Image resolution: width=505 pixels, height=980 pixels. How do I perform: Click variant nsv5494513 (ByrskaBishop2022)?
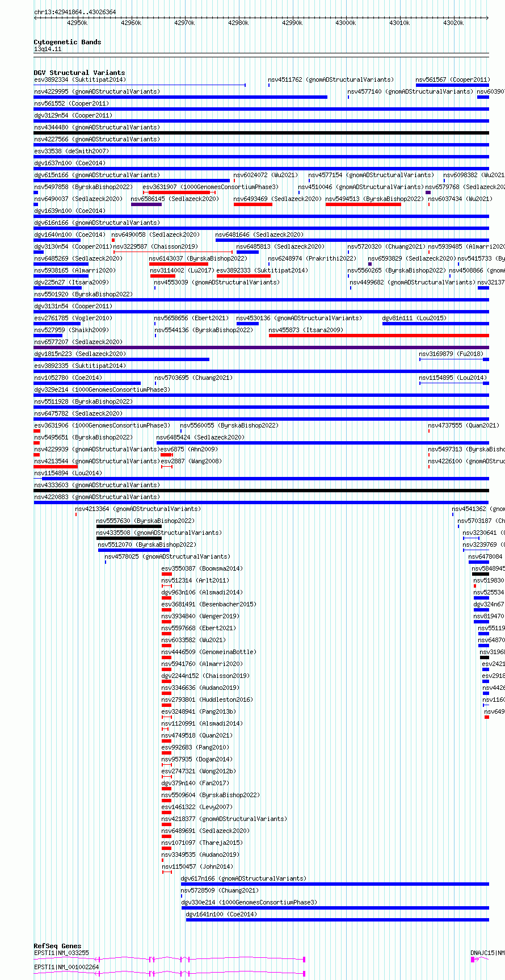click(374, 199)
